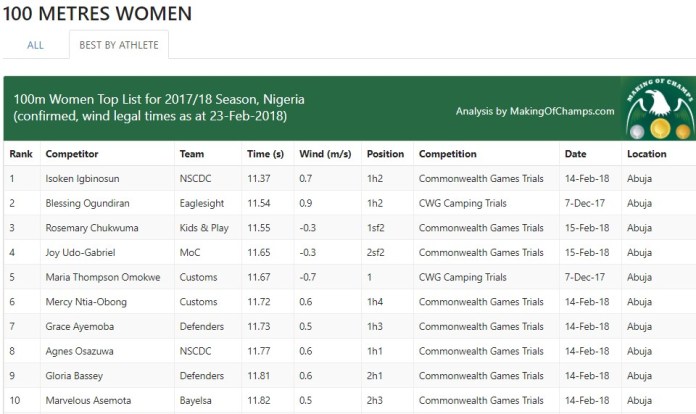Click the Team column header
This screenshot has height=414, width=696.
(x=191, y=154)
